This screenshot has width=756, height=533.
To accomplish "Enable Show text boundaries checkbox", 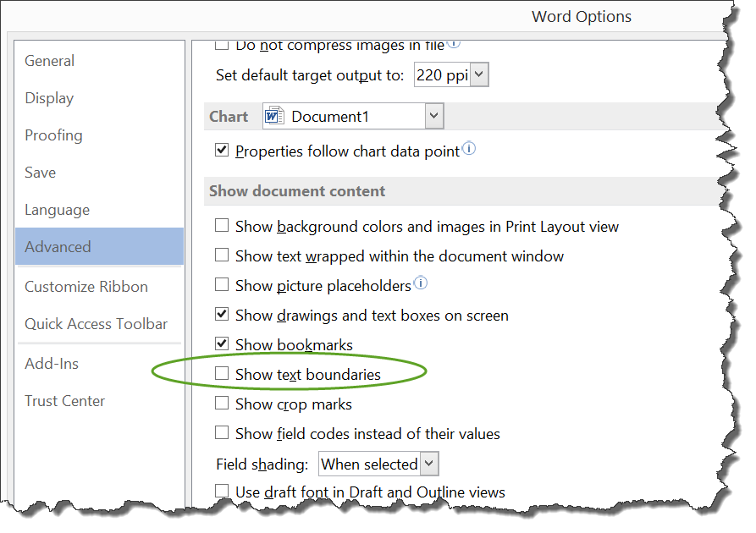I will click(x=222, y=373).
